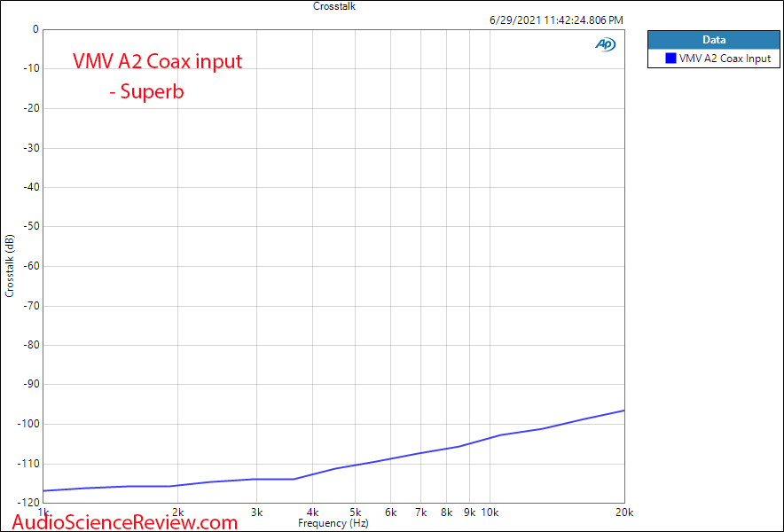Click the '-70' y-axis tick label
The image size is (784, 532).
pos(31,306)
